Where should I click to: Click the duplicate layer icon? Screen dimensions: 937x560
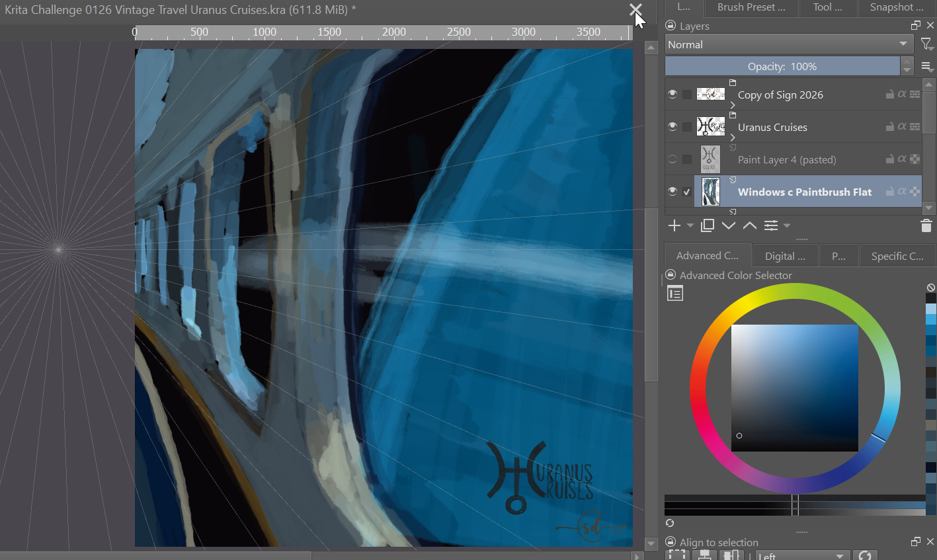coord(708,226)
